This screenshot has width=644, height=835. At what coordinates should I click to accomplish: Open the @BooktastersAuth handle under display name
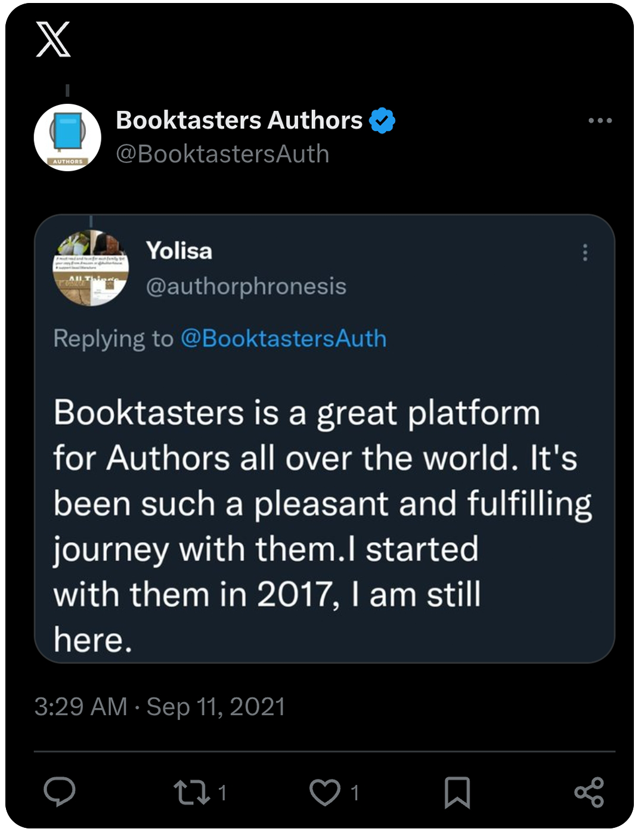[222, 154]
